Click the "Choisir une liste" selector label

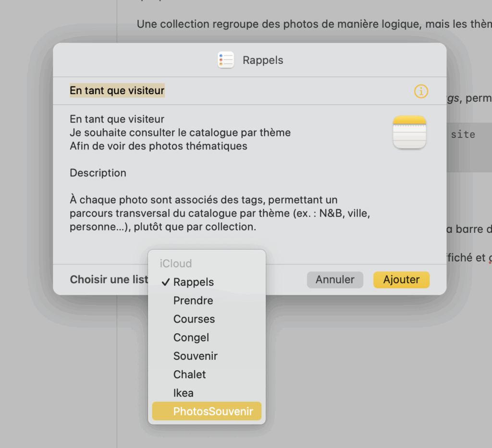tap(109, 279)
